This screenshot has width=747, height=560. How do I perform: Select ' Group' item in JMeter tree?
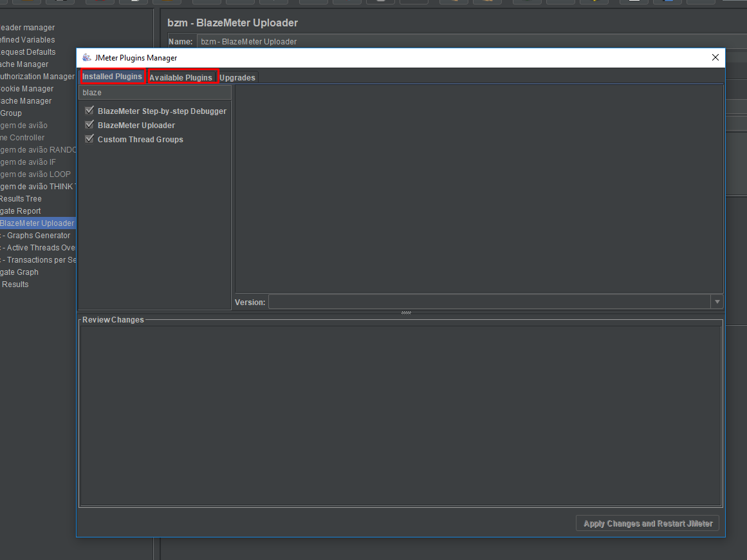[11, 113]
